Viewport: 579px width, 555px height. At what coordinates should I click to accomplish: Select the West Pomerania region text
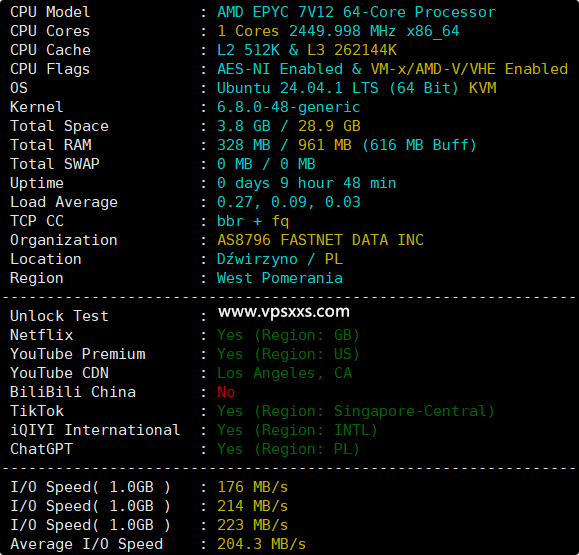coord(280,278)
